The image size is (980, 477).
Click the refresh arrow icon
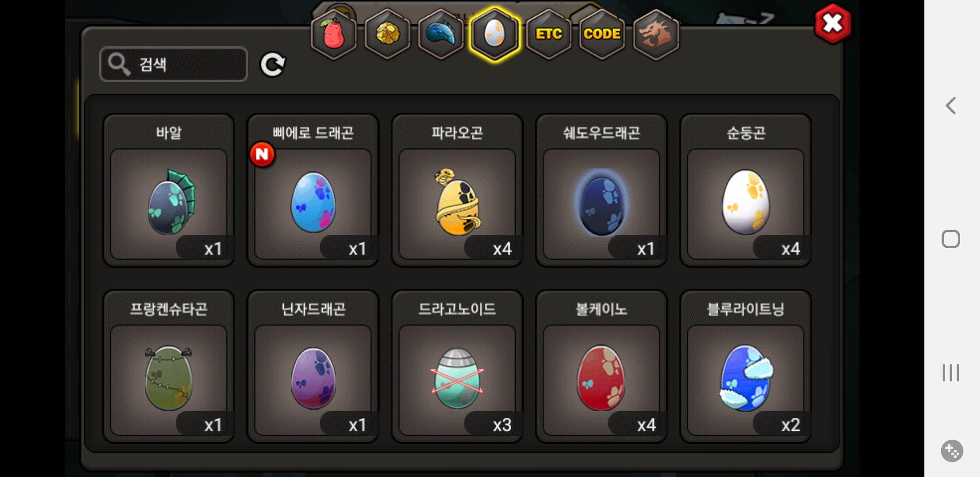pos(273,65)
